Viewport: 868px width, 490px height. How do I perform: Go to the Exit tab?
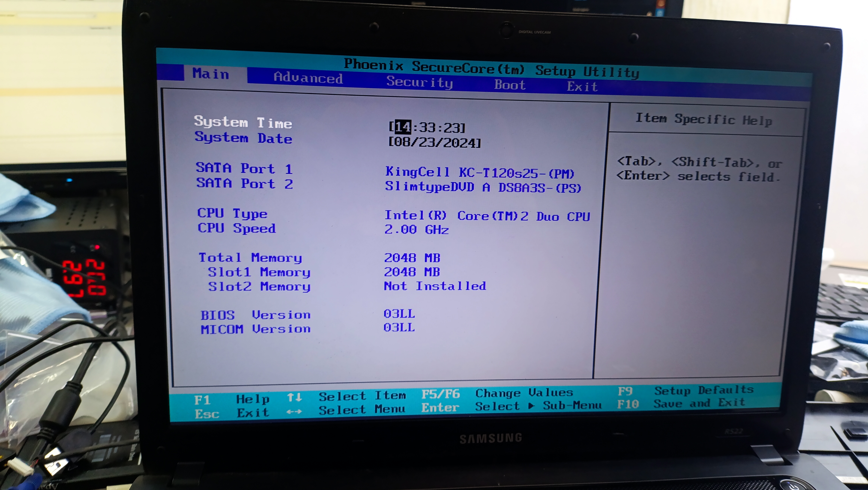(582, 86)
